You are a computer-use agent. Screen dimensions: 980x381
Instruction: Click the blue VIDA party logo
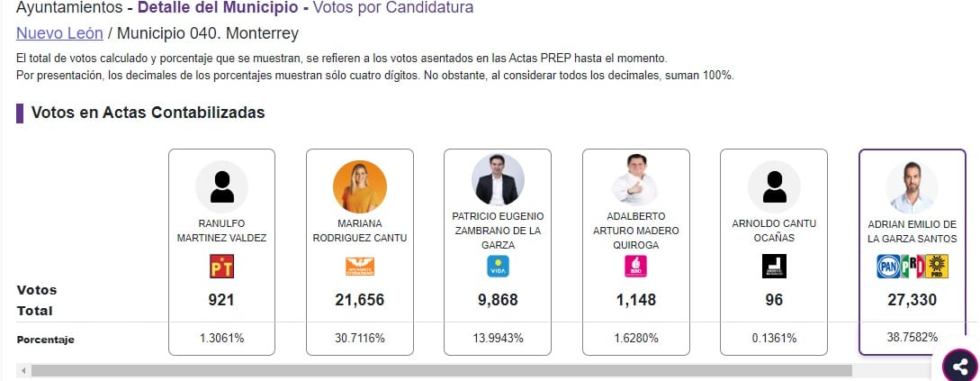click(498, 267)
